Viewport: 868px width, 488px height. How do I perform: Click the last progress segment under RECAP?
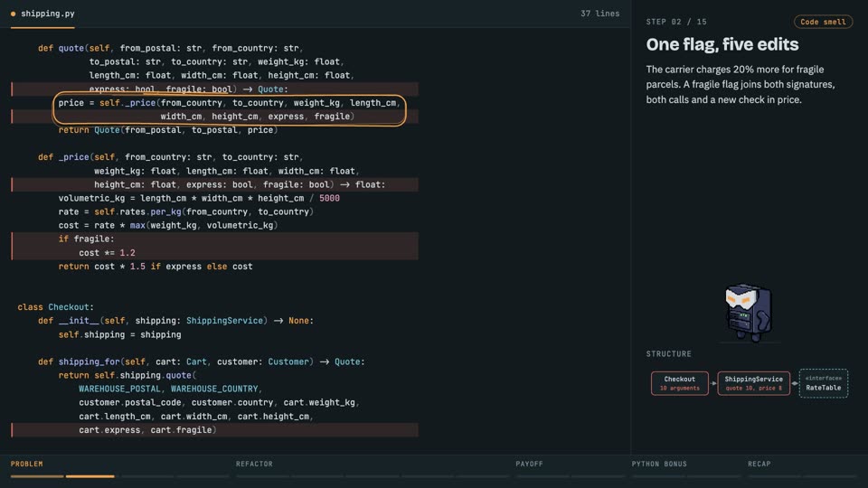pos(829,476)
